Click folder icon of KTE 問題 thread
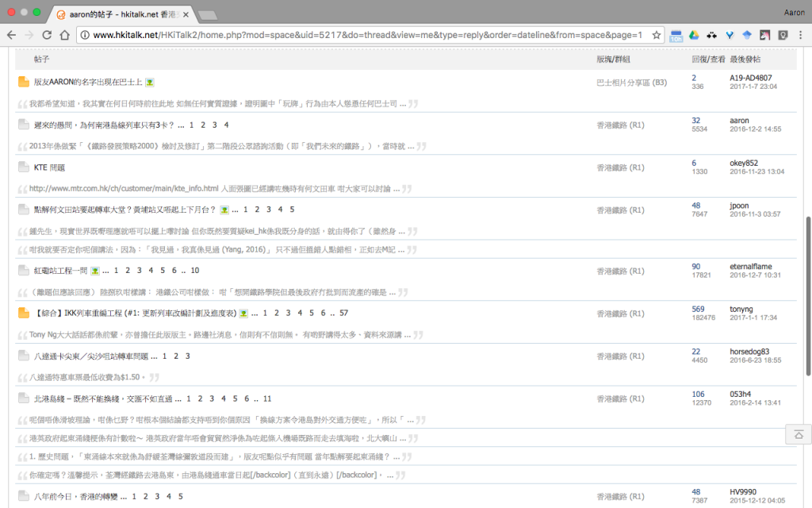Screen dimensions: 812x508 tap(23, 167)
